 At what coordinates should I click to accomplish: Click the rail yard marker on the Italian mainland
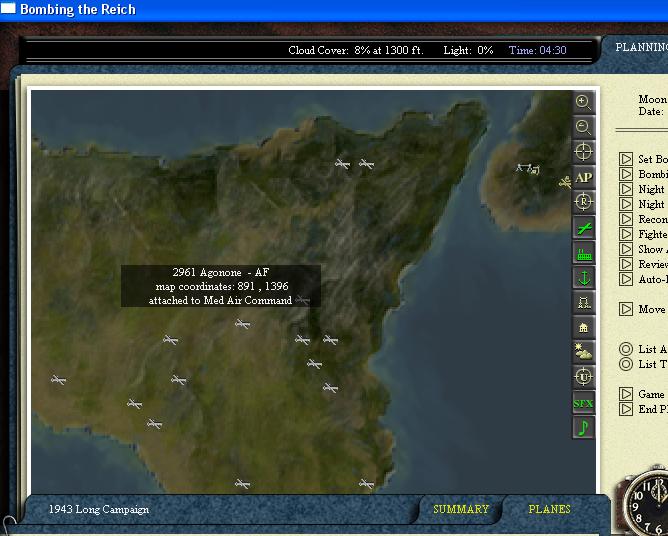[x=527, y=169]
